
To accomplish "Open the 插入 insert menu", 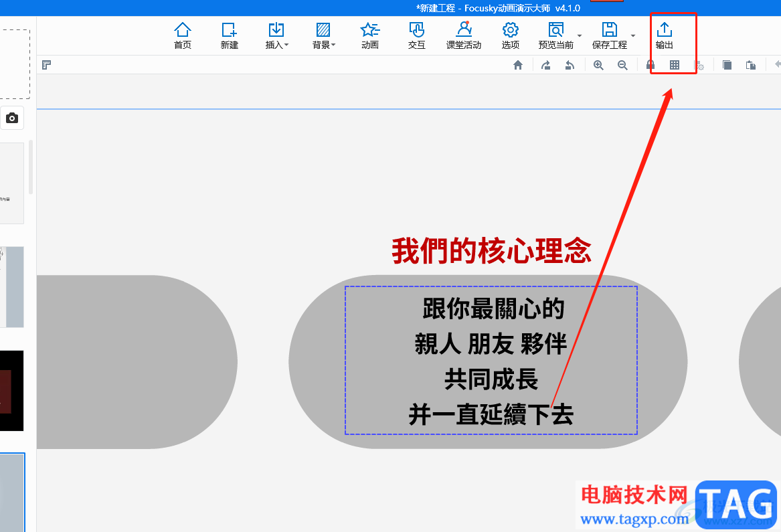I will click(276, 35).
